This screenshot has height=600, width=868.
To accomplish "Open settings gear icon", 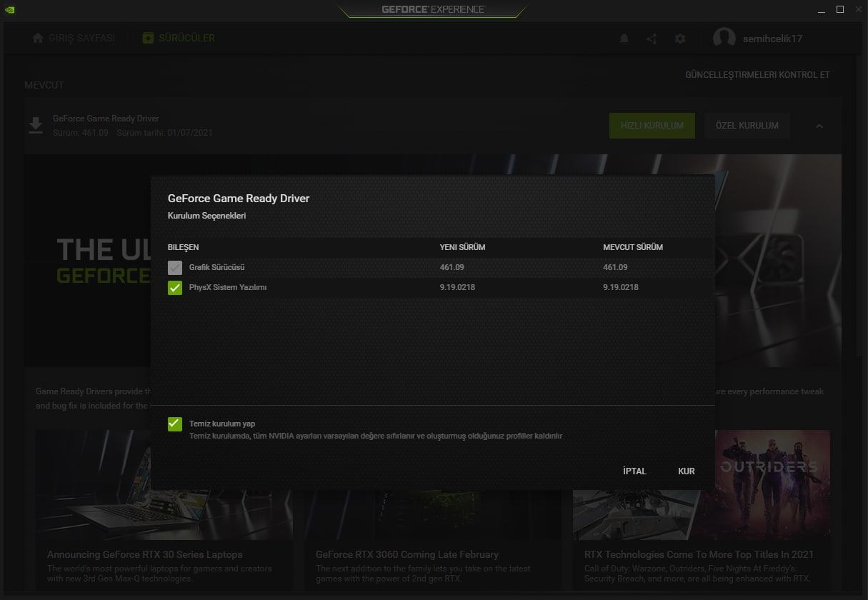I will (x=680, y=39).
